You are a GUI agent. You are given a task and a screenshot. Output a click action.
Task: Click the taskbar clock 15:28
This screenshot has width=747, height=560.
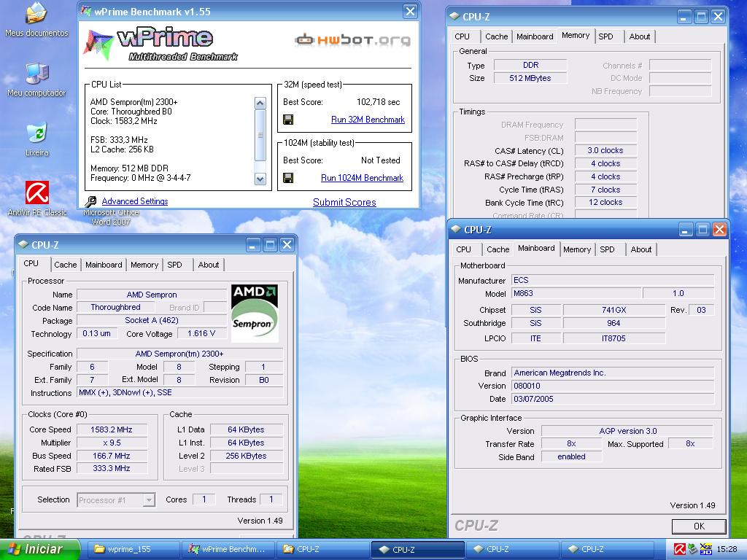[x=727, y=550]
